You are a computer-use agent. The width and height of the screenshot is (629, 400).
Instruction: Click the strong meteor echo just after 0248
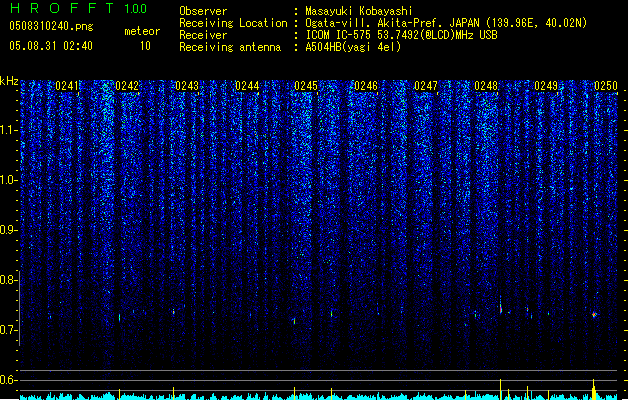(x=501, y=308)
